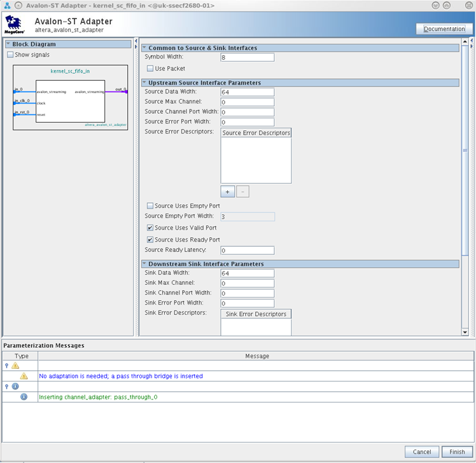Click the Source Channel Port Width field
476x463 pixels.
click(x=248, y=113)
